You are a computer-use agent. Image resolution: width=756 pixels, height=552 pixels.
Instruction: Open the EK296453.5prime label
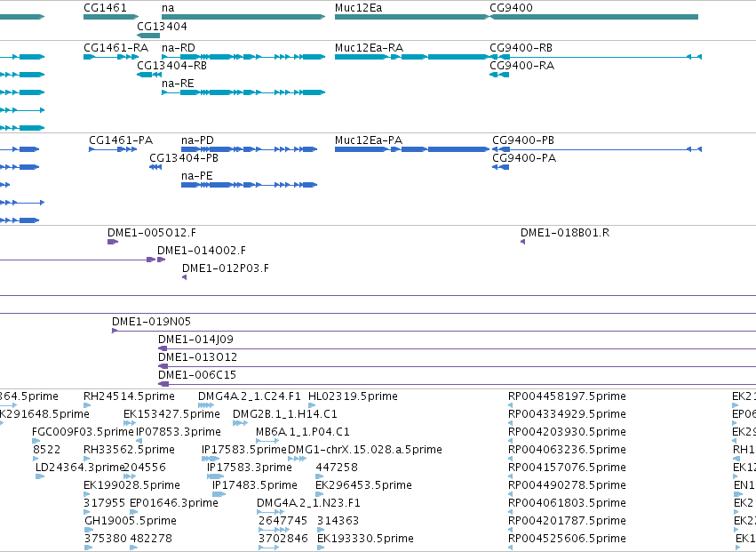pyautogui.click(x=363, y=485)
